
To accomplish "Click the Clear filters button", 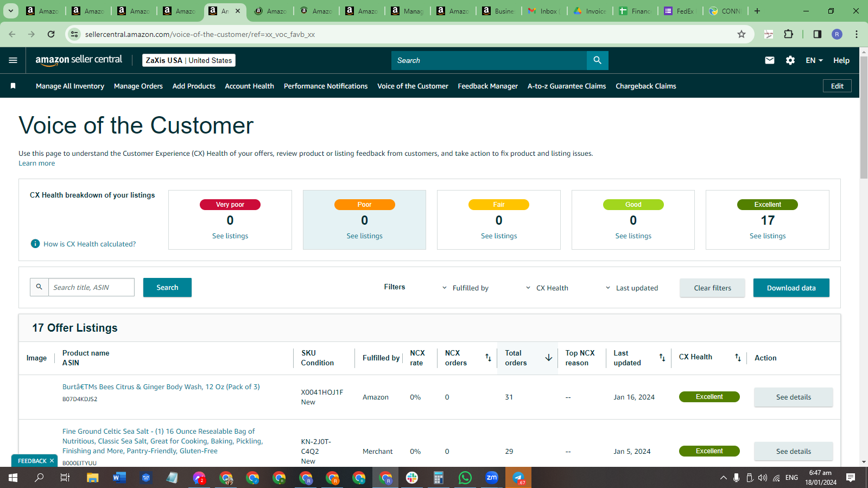I will pyautogui.click(x=712, y=288).
